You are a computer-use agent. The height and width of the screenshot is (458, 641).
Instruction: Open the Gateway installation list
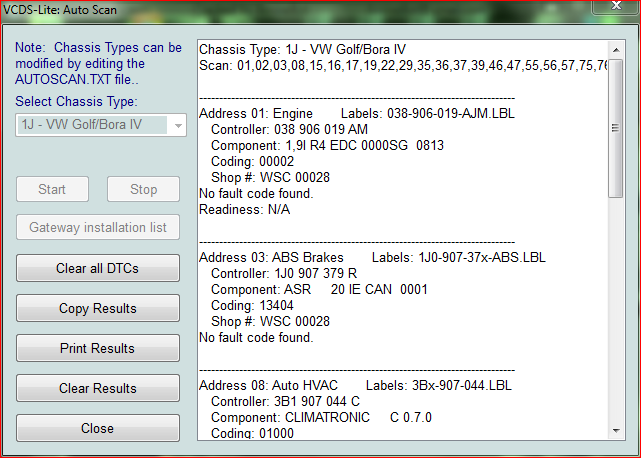(98, 227)
